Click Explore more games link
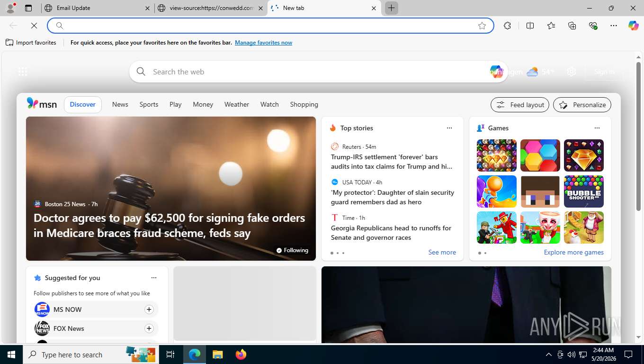The image size is (644, 364). 573,253
